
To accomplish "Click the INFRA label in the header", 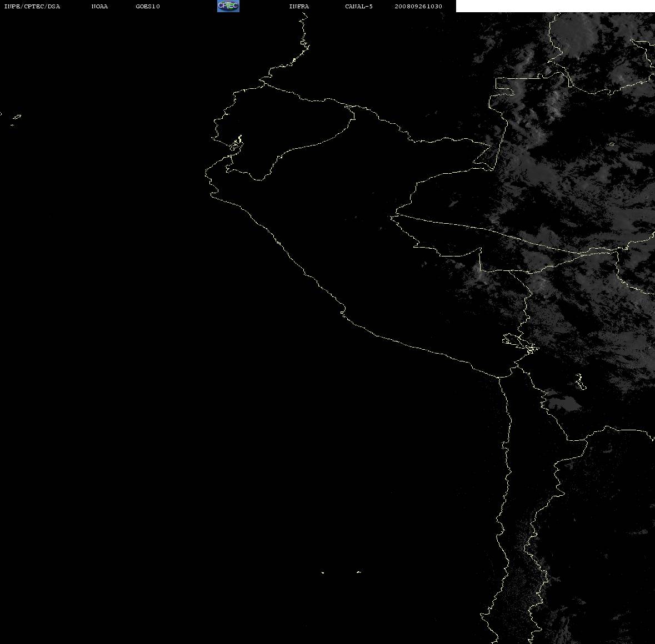I will [x=299, y=6].
